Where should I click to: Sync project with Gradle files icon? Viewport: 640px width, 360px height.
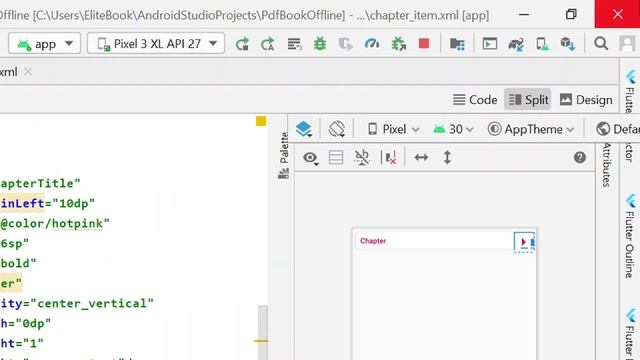tap(516, 44)
